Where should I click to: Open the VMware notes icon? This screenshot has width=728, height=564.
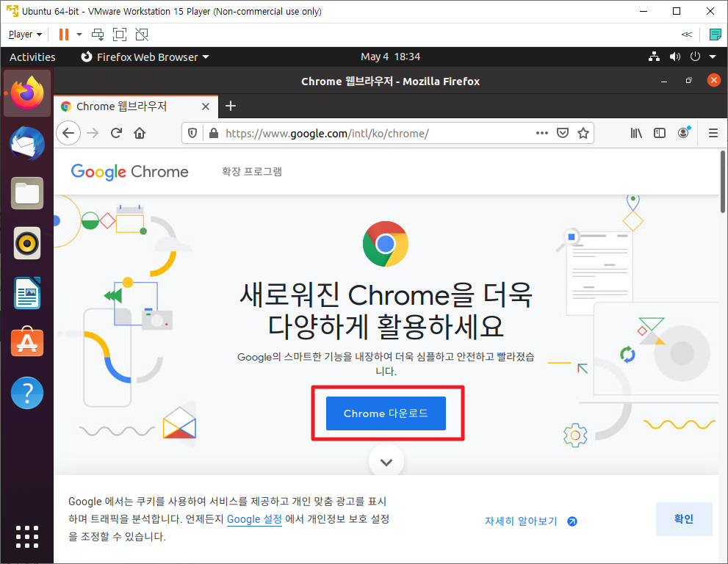pyautogui.click(x=715, y=35)
